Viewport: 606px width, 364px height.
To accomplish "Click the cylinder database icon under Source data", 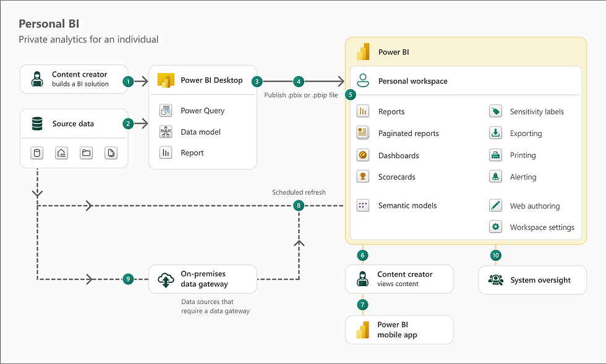I will tap(37, 153).
